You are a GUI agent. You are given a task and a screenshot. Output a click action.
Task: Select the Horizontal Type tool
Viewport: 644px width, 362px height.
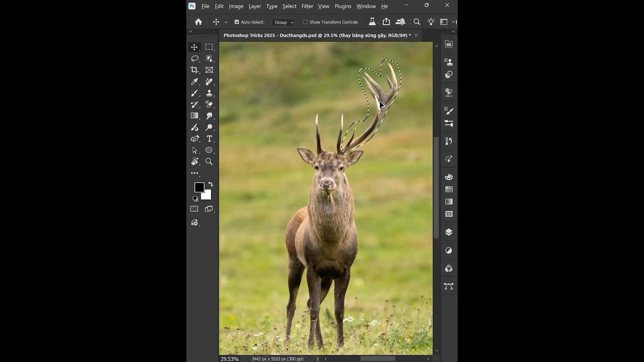(209, 139)
